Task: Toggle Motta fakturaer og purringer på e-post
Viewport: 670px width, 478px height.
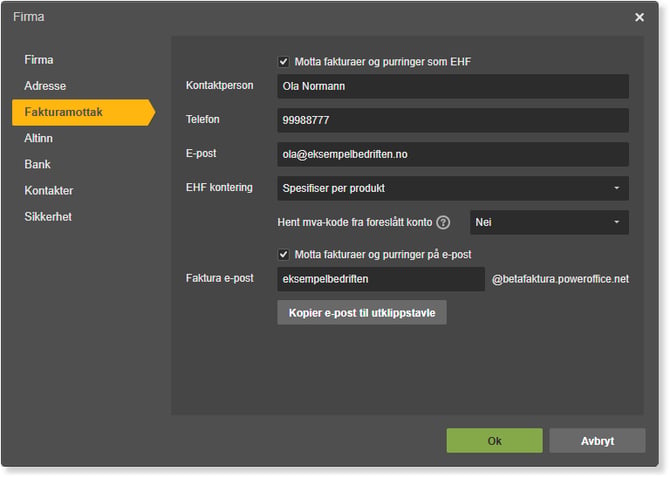Action: click(x=283, y=255)
